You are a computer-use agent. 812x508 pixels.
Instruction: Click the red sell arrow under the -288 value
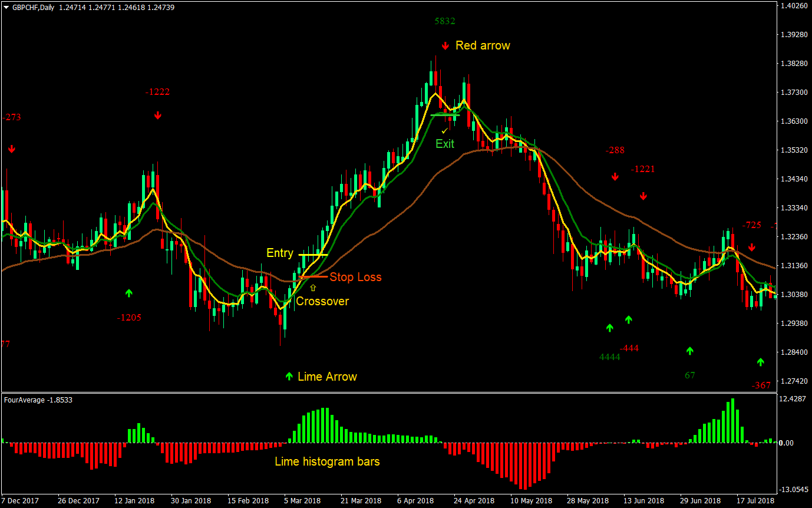(x=615, y=176)
